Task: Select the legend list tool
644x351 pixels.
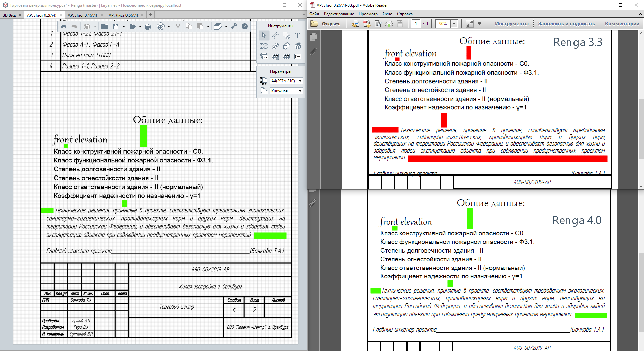Action: (298, 56)
